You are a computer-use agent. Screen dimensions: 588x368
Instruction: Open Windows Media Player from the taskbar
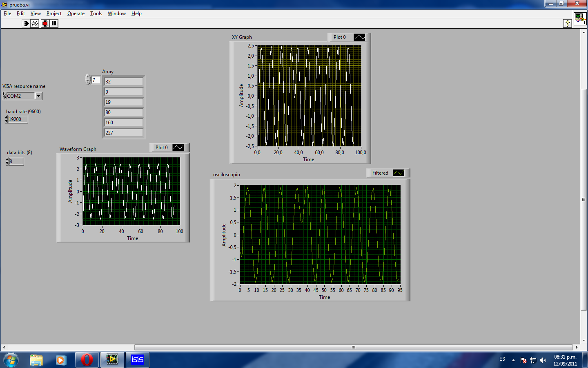(x=61, y=360)
